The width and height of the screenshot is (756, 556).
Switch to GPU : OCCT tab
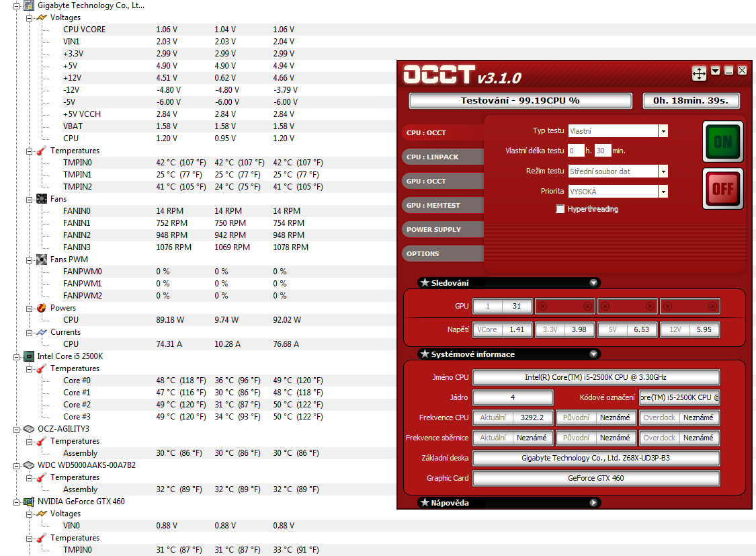pos(442,181)
